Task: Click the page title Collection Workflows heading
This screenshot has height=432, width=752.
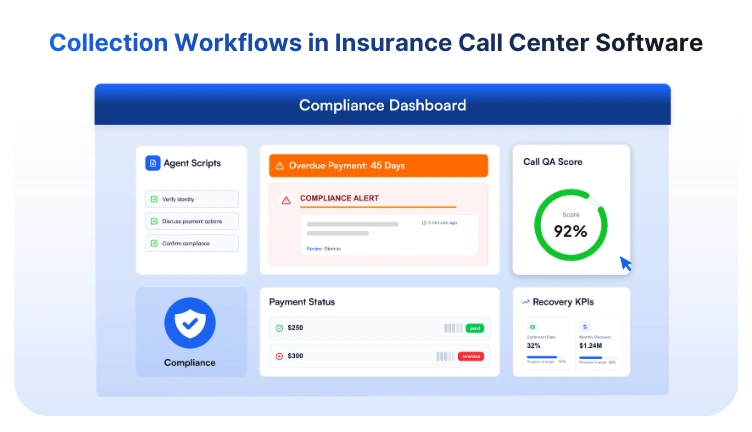Action: 376,42
